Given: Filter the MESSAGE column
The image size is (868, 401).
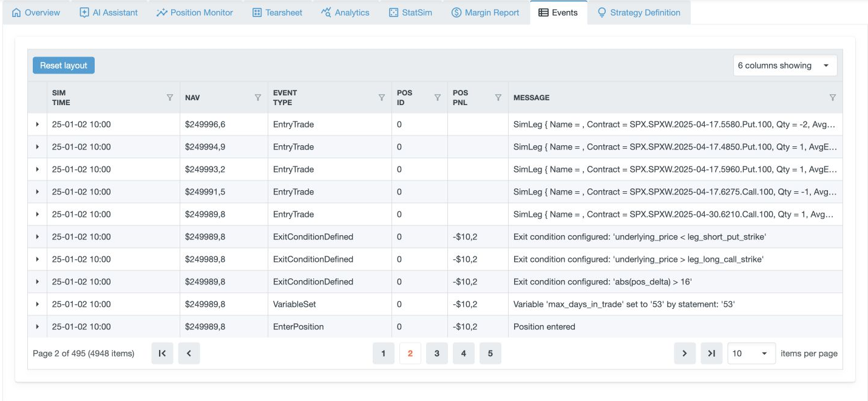Looking at the screenshot, I should pyautogui.click(x=833, y=97).
